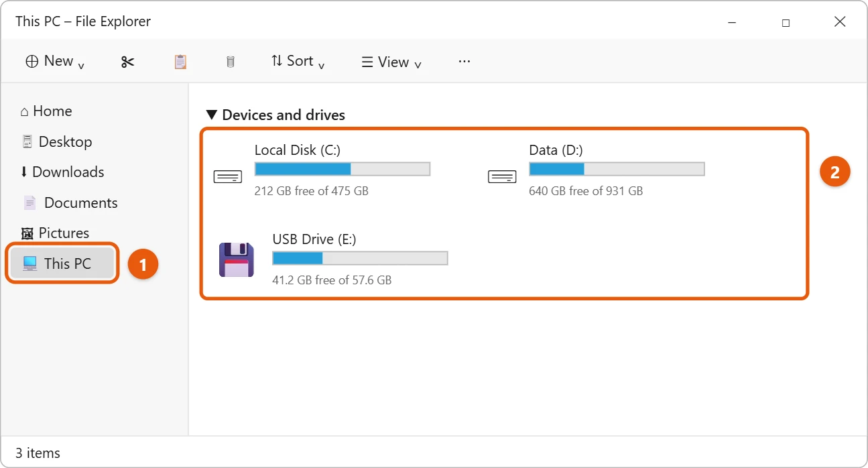Go to Home in navigation pane
868x468 pixels.
[46, 111]
